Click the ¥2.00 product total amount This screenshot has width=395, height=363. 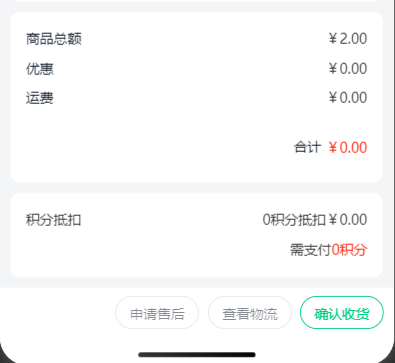tap(348, 39)
